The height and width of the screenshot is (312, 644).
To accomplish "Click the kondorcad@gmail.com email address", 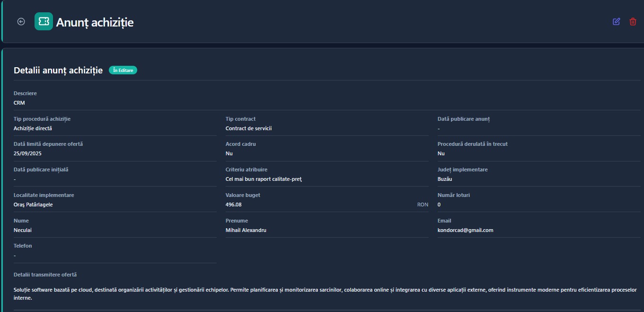I will (x=465, y=230).
